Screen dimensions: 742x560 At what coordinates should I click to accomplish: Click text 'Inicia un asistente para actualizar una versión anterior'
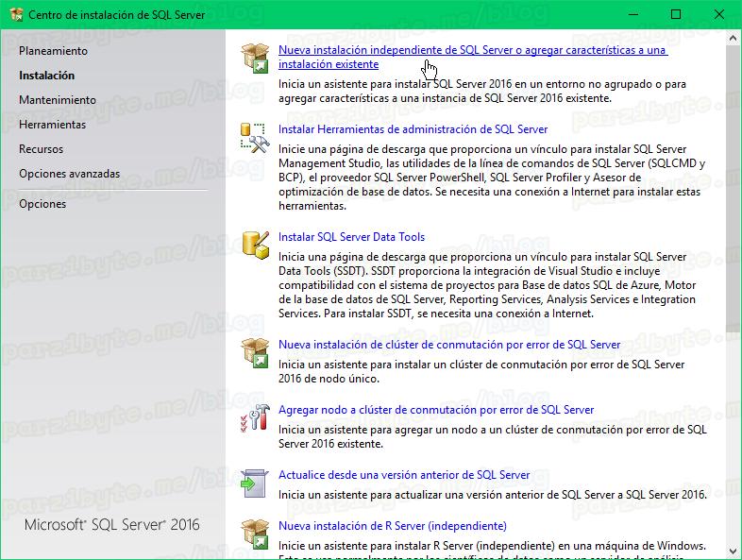493,495
